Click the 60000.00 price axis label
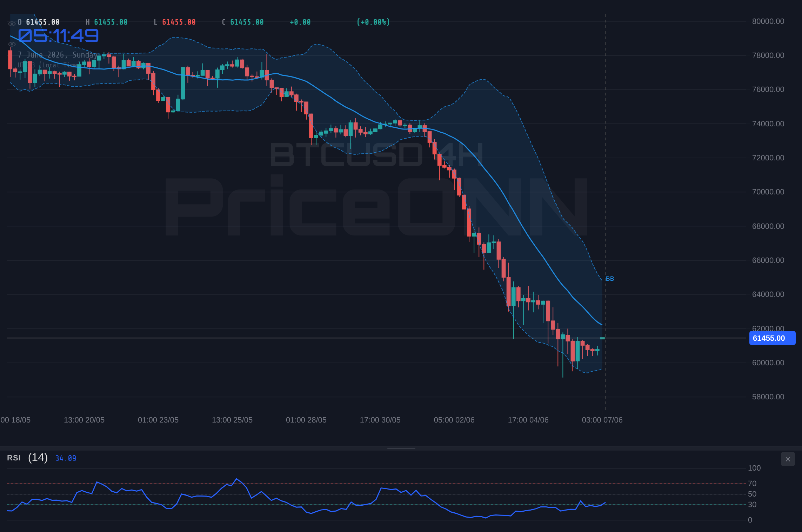 (768, 363)
